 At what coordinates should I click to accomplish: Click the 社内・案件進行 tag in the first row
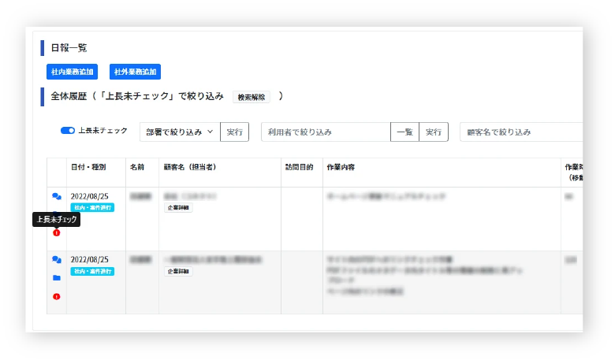[92, 208]
